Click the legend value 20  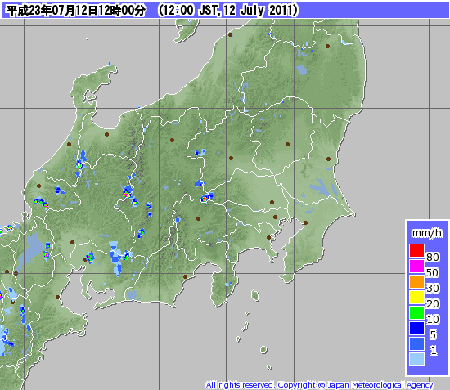433,304
